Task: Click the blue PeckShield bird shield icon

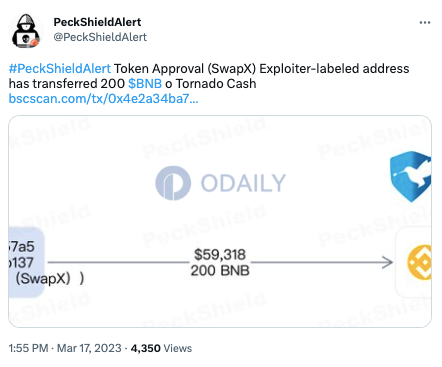Action: pyautogui.click(x=411, y=176)
